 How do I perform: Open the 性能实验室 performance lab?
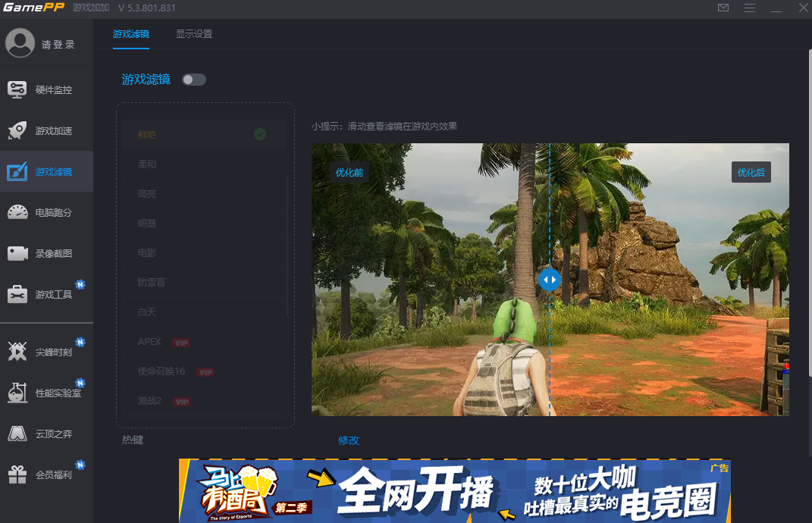click(45, 392)
